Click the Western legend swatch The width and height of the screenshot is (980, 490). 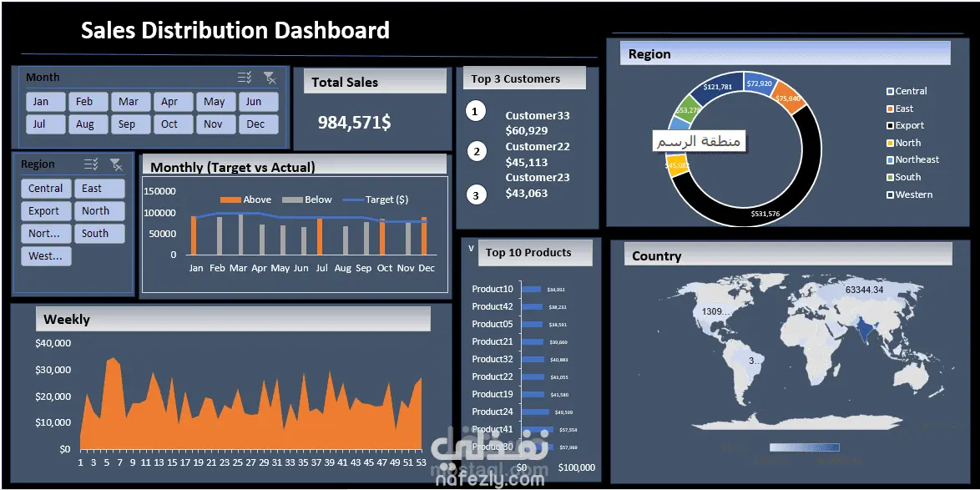click(x=890, y=195)
